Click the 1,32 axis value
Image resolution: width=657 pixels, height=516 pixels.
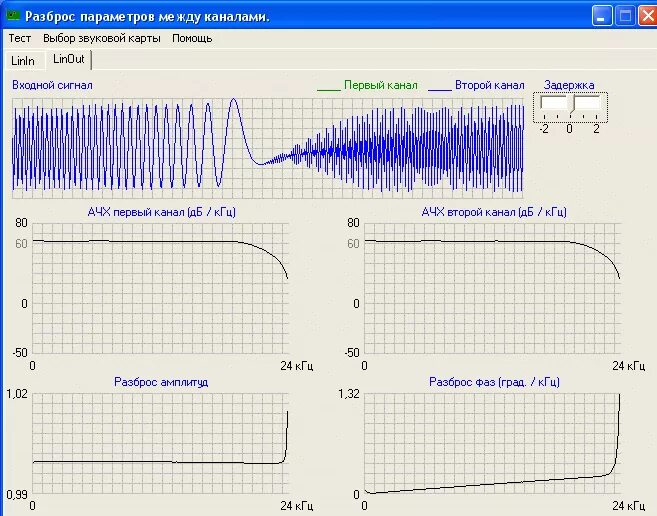coord(349,394)
